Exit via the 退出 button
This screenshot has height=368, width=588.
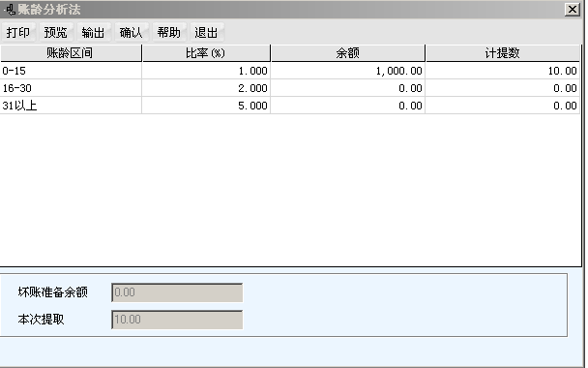207,32
